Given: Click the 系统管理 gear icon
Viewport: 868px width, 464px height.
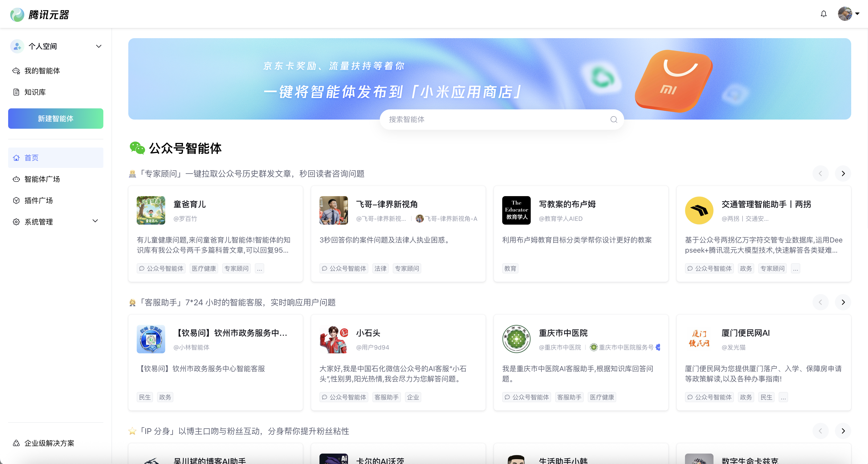Looking at the screenshot, I should click(x=16, y=222).
